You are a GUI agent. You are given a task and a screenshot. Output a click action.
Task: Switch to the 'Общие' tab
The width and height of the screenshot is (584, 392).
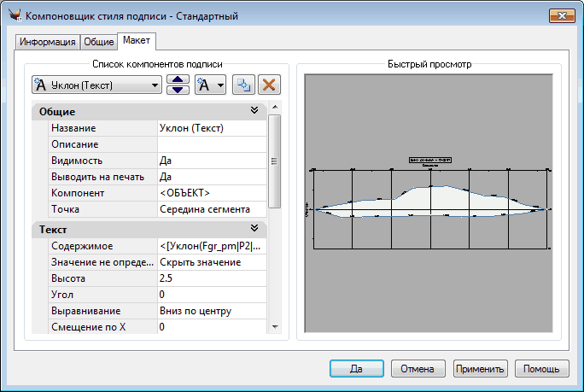pyautogui.click(x=99, y=42)
